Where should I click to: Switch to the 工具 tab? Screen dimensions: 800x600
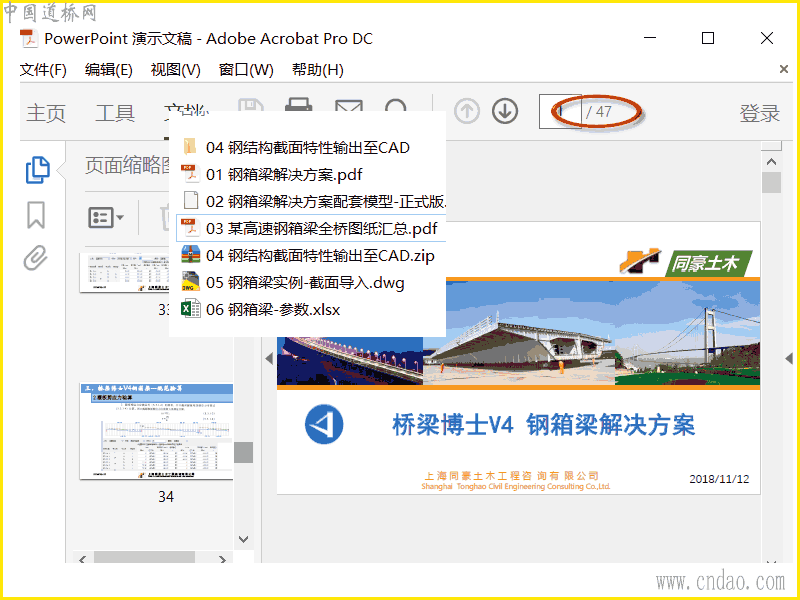(x=115, y=113)
